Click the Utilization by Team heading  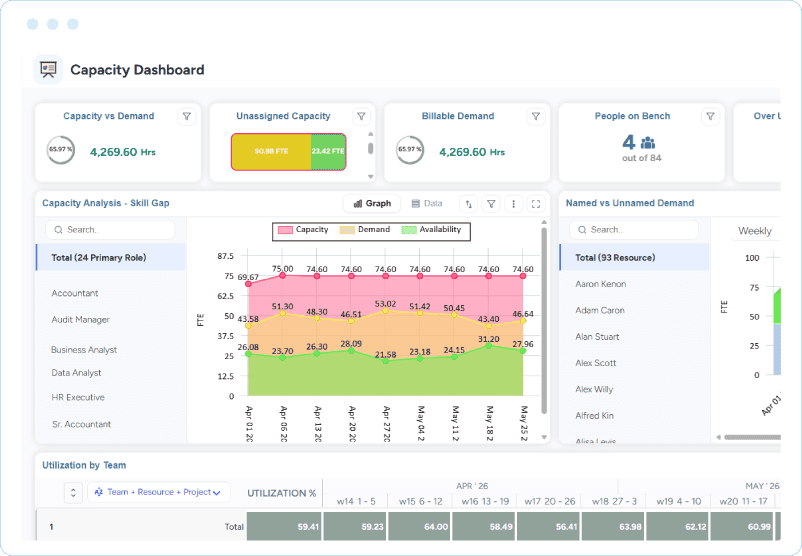coord(84,465)
